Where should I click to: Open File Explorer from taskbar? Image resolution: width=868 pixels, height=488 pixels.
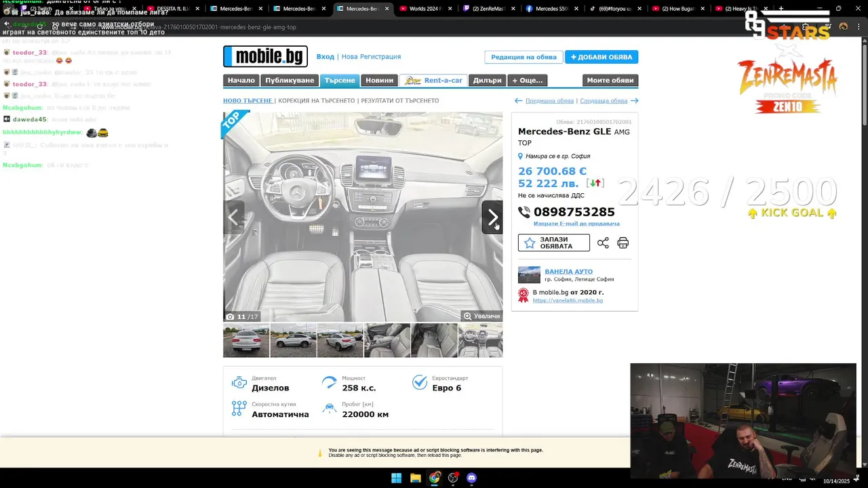pos(415,478)
